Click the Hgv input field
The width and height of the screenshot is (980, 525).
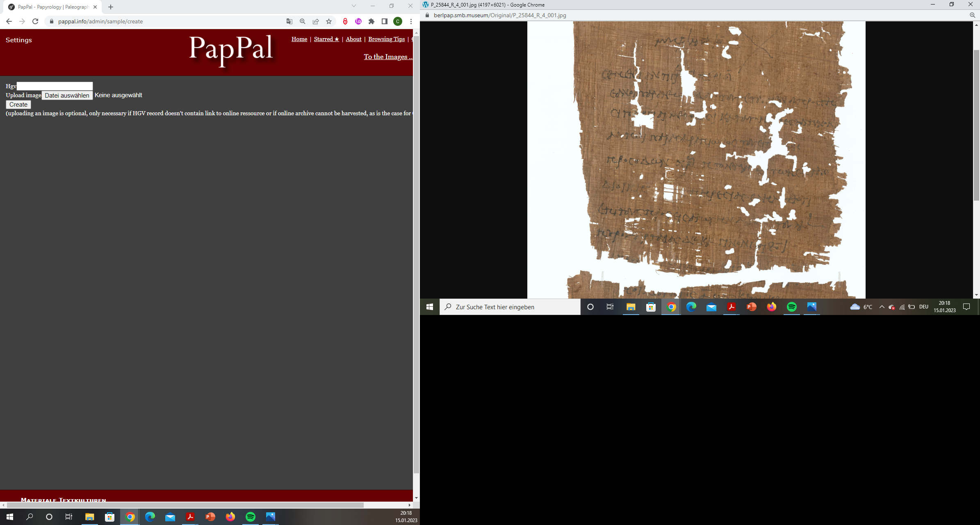tap(55, 86)
